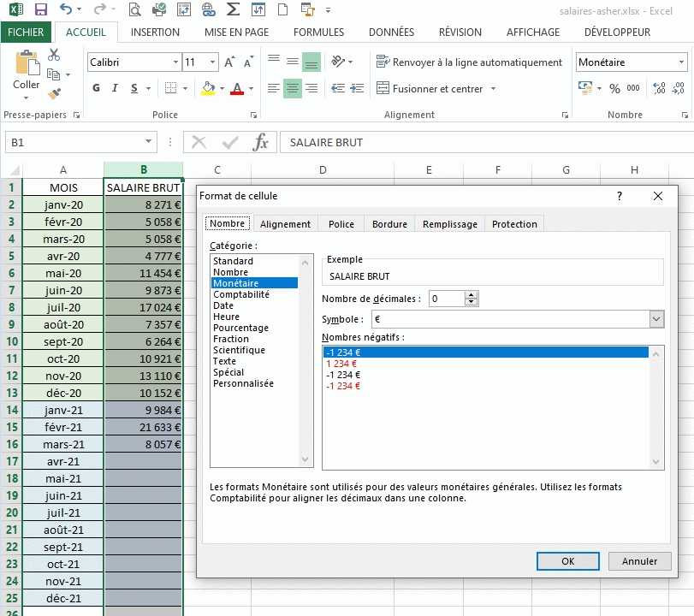Select Pourcentage in the Catégorie list
This screenshot has width=694, height=616.
point(240,328)
